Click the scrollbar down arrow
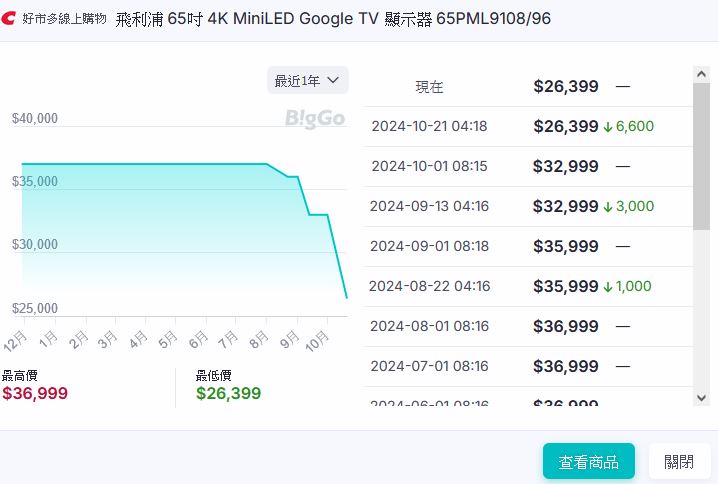Screen dimensions: 718x484 coord(702,398)
